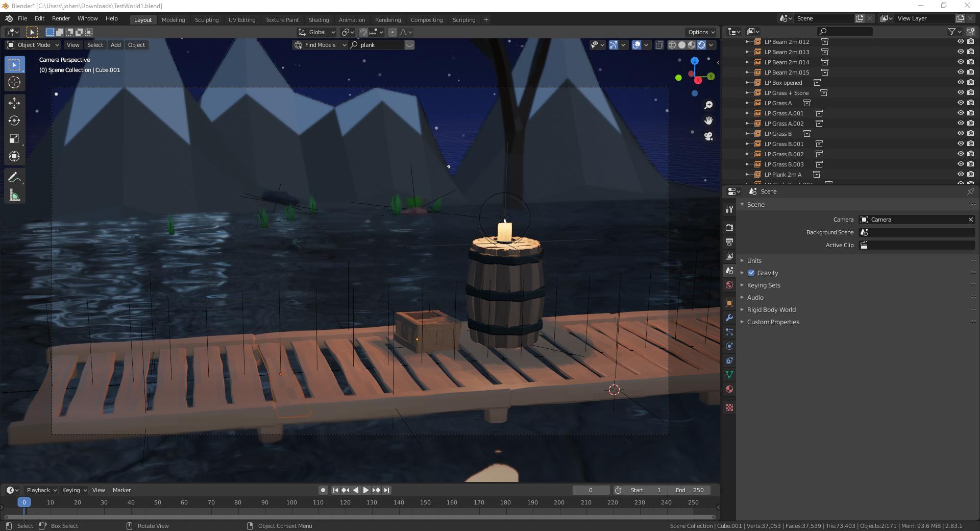Screen dimensions: 980x531
Task: Select the Rotate tool
Action: [x=14, y=120]
